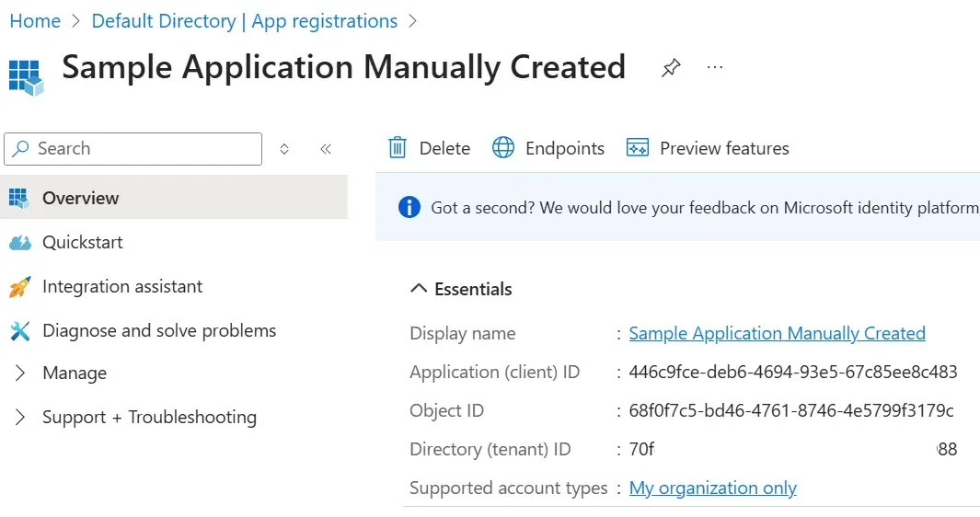The image size is (980, 517).
Task: Pin the application to the dashboard
Action: [x=671, y=68]
